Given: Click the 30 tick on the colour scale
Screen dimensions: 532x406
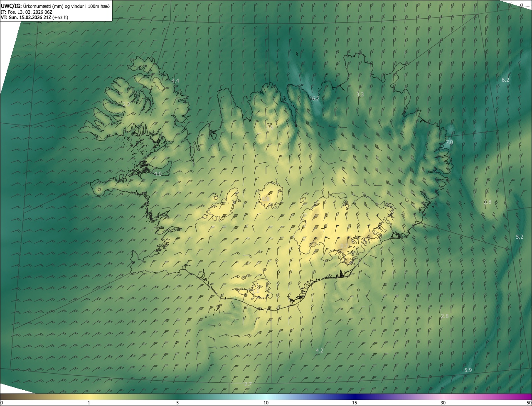Looking at the screenshot, I should click(443, 403).
